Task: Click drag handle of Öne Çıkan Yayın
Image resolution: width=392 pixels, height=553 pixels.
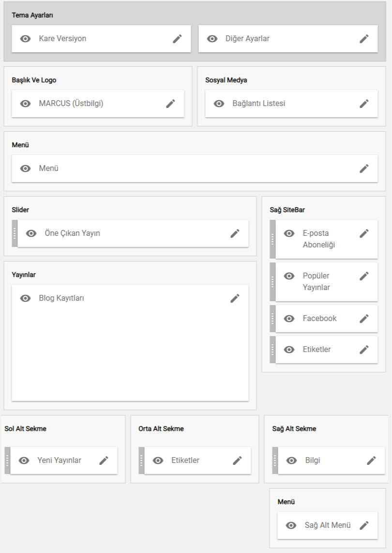Action: coord(15,233)
